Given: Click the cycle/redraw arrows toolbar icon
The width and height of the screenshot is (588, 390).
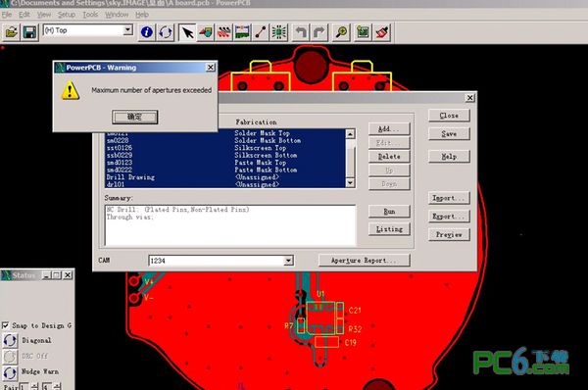Looking at the screenshot, I should [166, 32].
